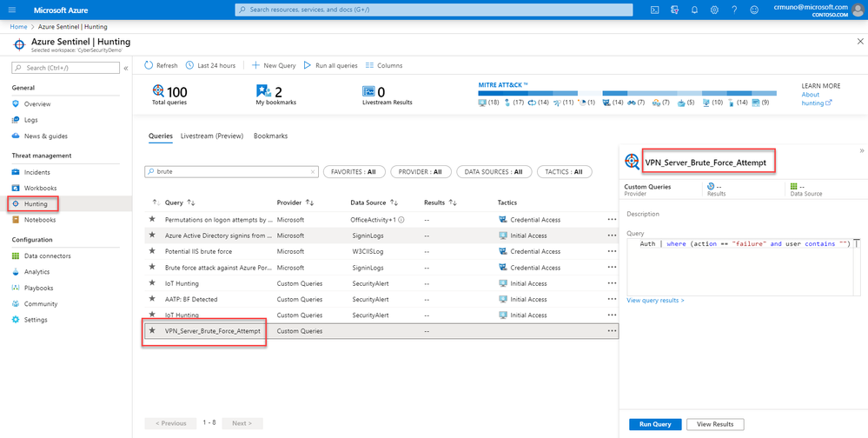The height and width of the screenshot is (438, 868).
Task: Open the TACTICS : All filter
Action: [x=565, y=172]
